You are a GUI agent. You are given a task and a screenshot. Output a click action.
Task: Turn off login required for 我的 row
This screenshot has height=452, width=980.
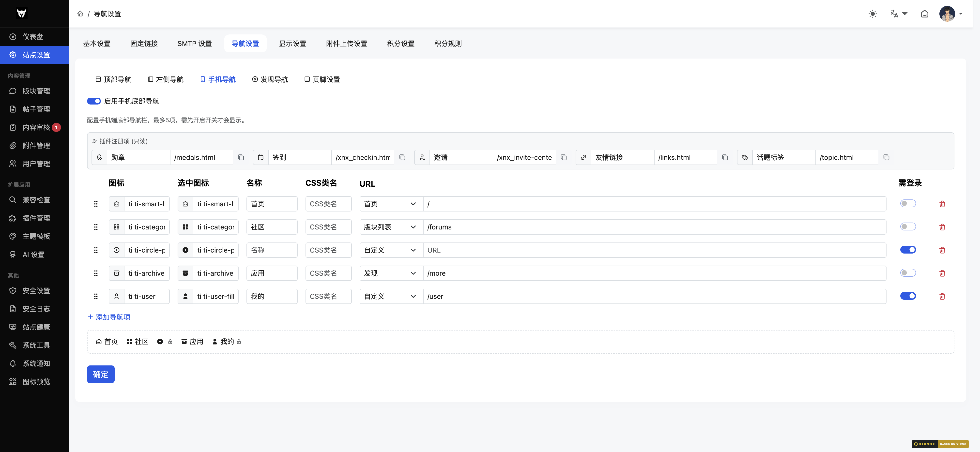pos(908,296)
